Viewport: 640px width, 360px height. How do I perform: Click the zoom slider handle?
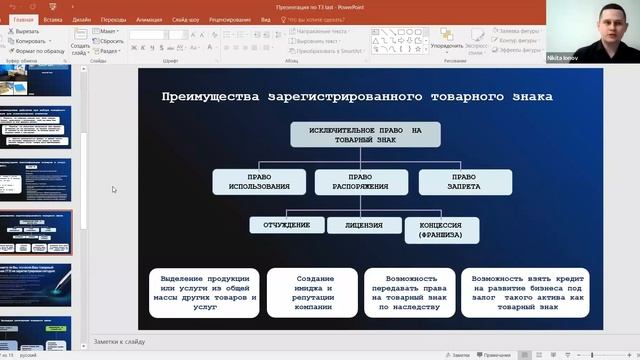(x=592, y=355)
